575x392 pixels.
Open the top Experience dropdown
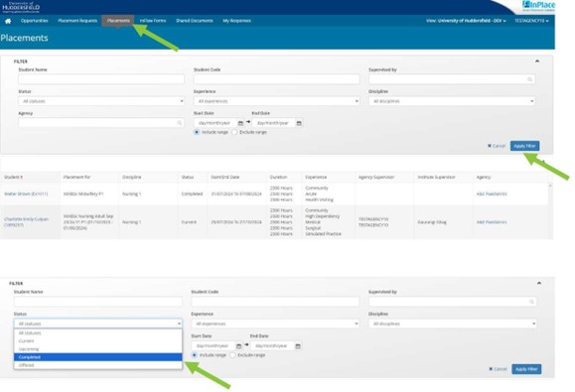click(x=276, y=101)
